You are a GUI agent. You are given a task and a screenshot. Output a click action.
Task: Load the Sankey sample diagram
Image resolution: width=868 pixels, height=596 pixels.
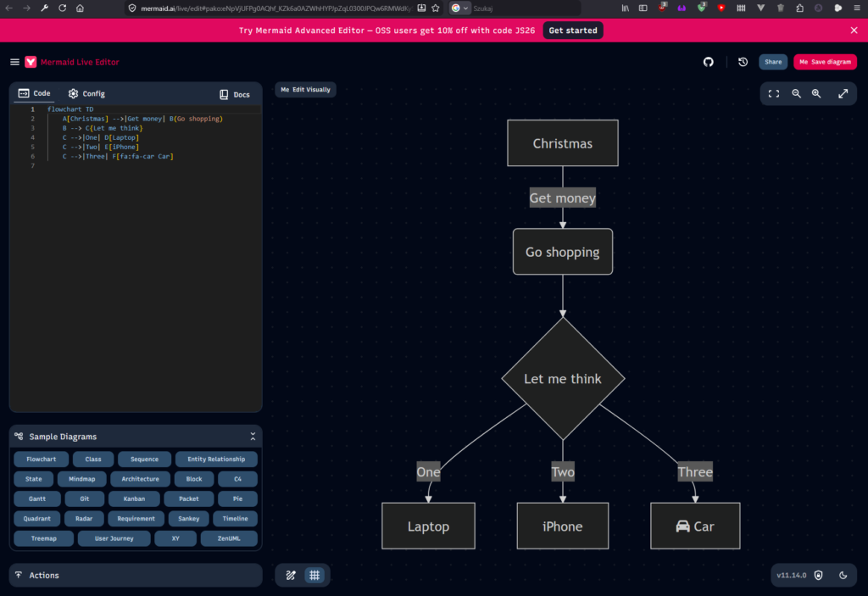(x=187, y=519)
